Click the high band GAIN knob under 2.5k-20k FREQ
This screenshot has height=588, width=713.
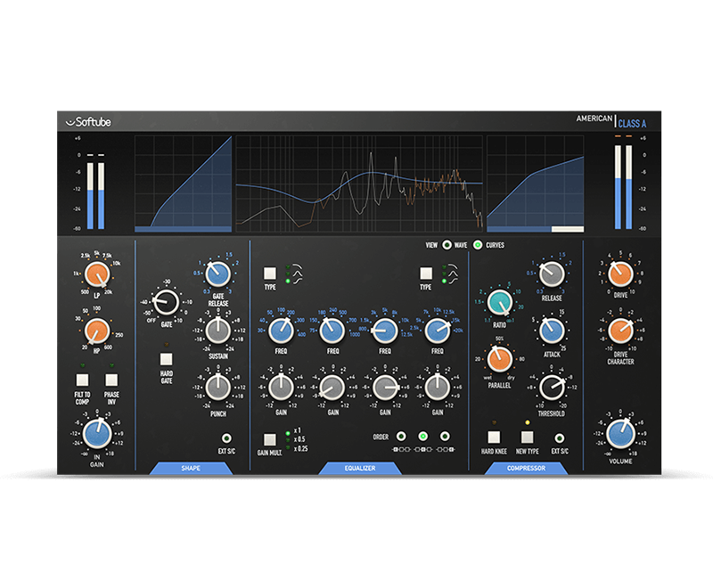(x=437, y=388)
